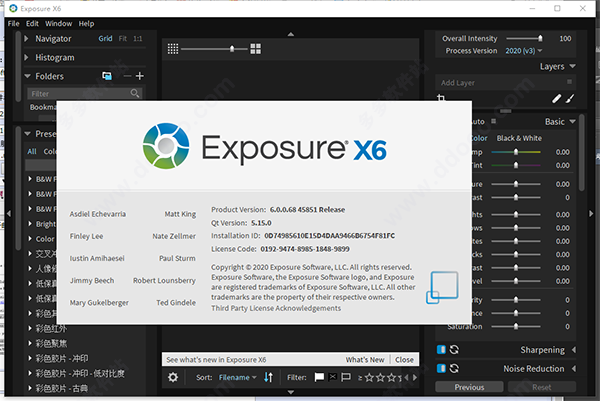This screenshot has height=401, width=600.
Task: Open the Layers panel dropdown
Action: (x=572, y=66)
